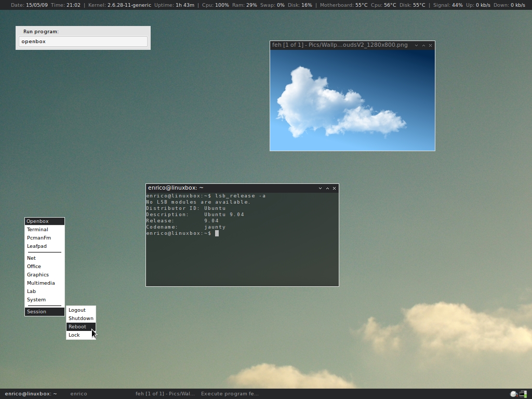
Task: Open the system monitor tray icon
Action: point(523,394)
